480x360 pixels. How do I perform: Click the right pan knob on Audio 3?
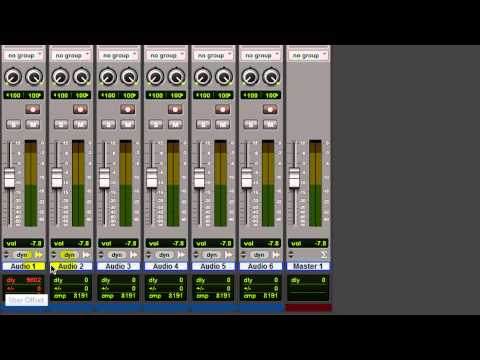pyautogui.click(x=129, y=77)
